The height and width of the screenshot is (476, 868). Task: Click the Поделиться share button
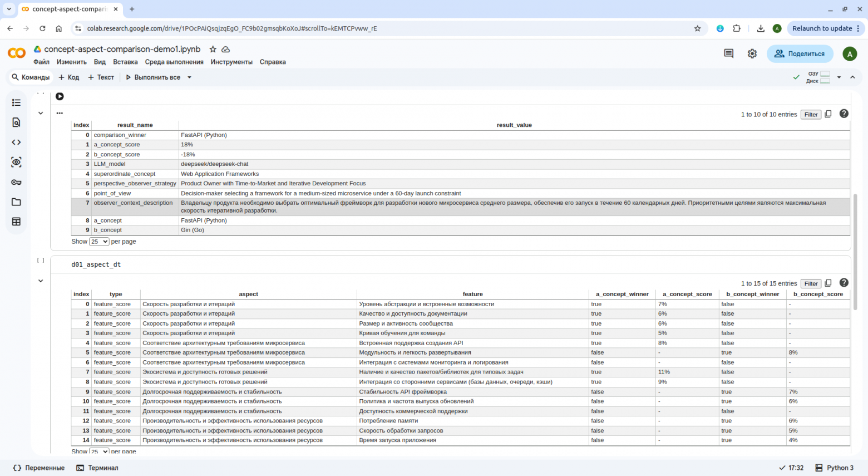800,53
